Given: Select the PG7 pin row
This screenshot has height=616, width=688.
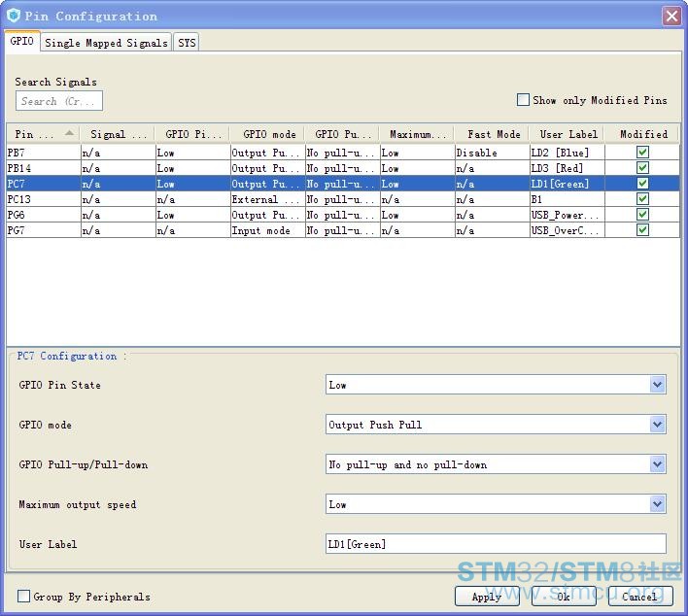Looking at the screenshot, I should point(343,230).
